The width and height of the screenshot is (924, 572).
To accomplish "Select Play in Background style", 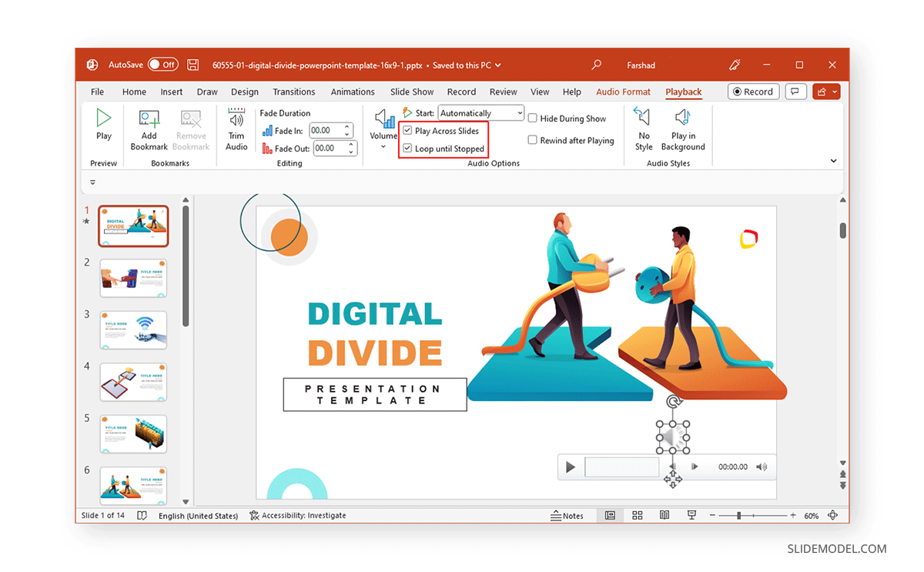I will pos(682,127).
